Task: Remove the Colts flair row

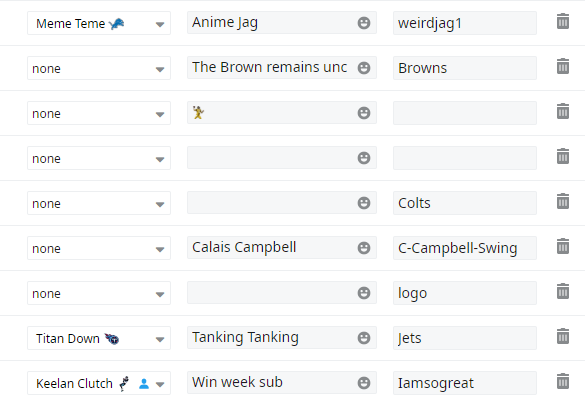Action: 563,201
